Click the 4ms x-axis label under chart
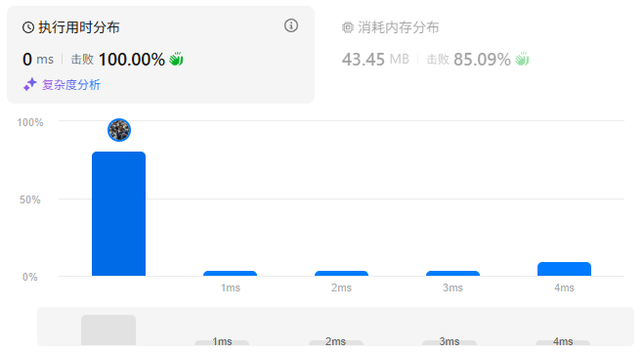Image resolution: width=644 pixels, height=353 pixels. pyautogui.click(x=564, y=287)
